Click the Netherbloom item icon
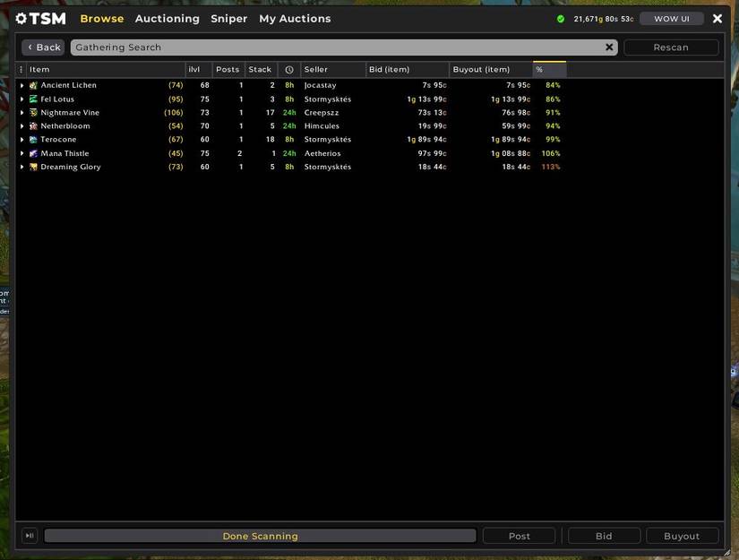Image resolution: width=739 pixels, height=560 pixels. click(34, 125)
